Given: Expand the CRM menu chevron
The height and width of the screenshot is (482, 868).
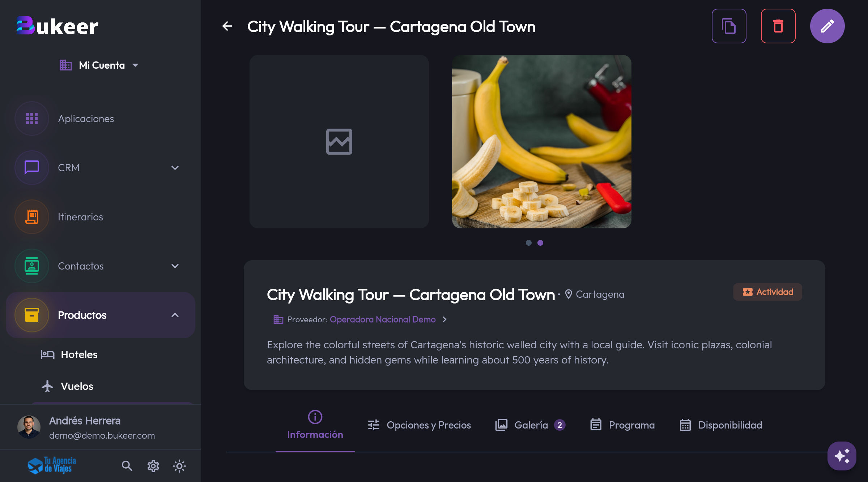Looking at the screenshot, I should (175, 168).
